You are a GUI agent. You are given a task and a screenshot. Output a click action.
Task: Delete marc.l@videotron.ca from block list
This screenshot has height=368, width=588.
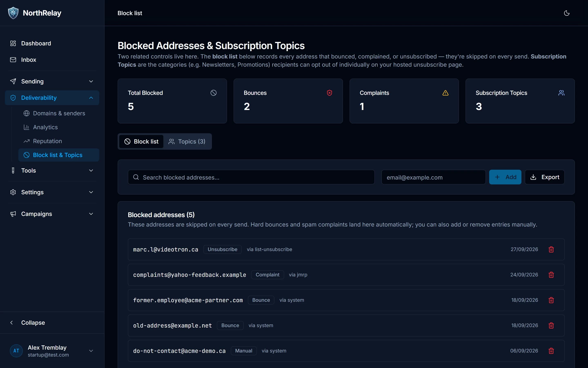pos(551,249)
